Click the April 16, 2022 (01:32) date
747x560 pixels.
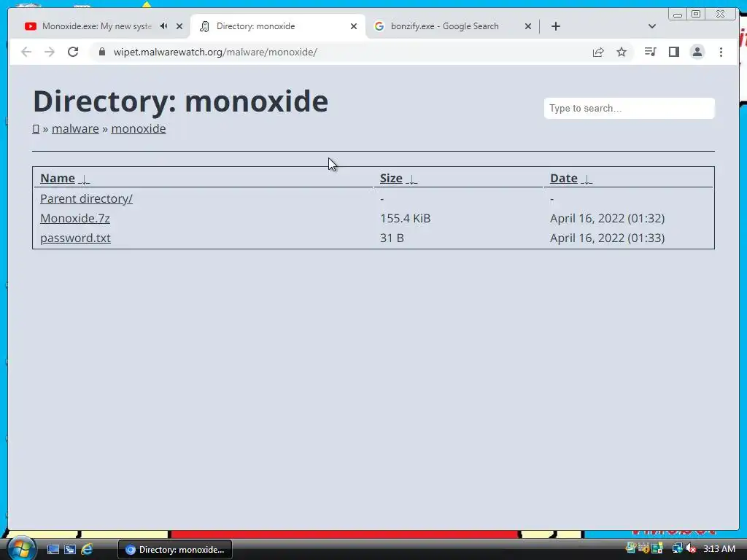coord(607,218)
